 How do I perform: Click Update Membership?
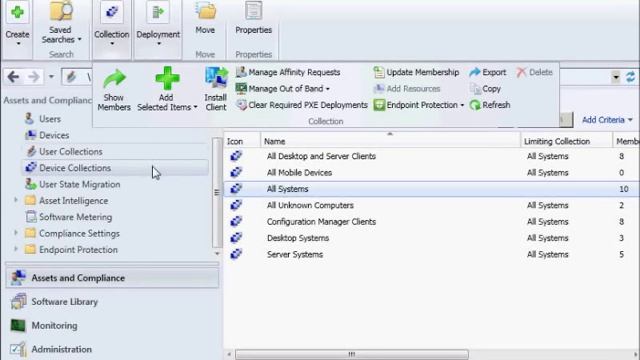click(x=416, y=72)
